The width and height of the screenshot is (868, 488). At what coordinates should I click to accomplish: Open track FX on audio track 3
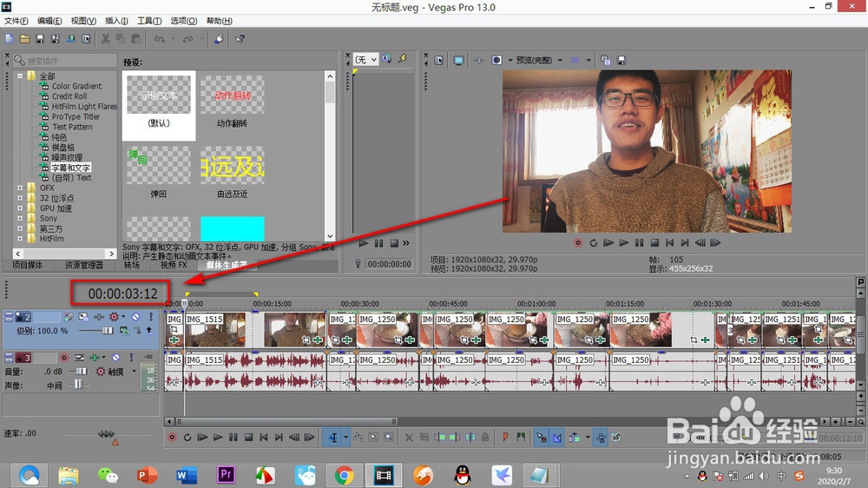coord(95,357)
